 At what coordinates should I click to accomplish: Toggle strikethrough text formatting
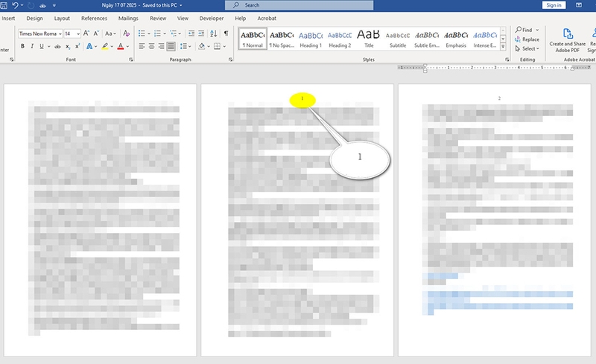point(58,46)
